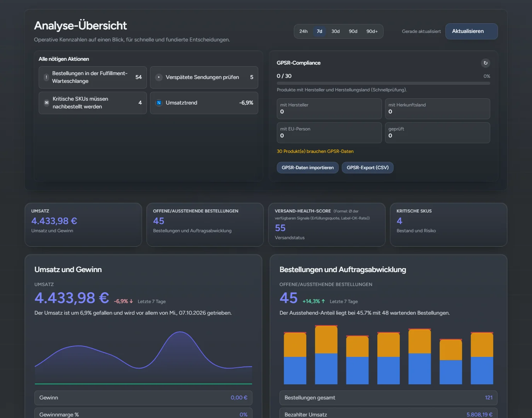
Task: Select the 90d time range tab
Action: pyautogui.click(x=353, y=31)
